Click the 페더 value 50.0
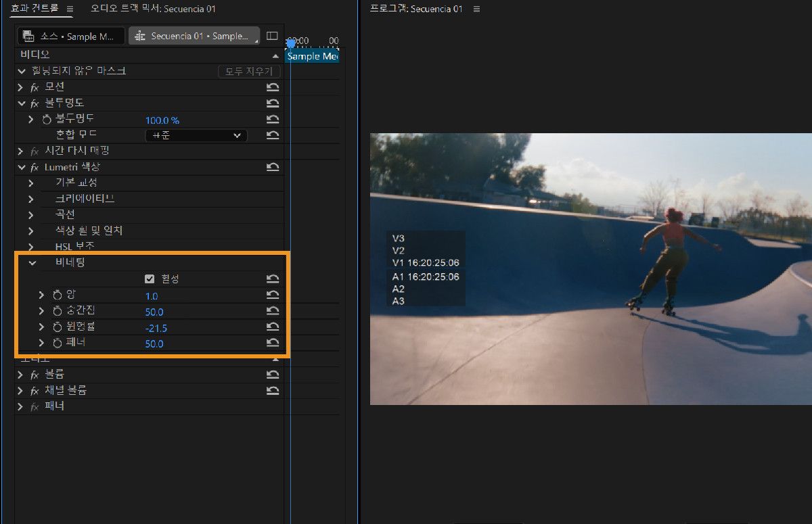This screenshot has width=812, height=524. click(x=154, y=344)
